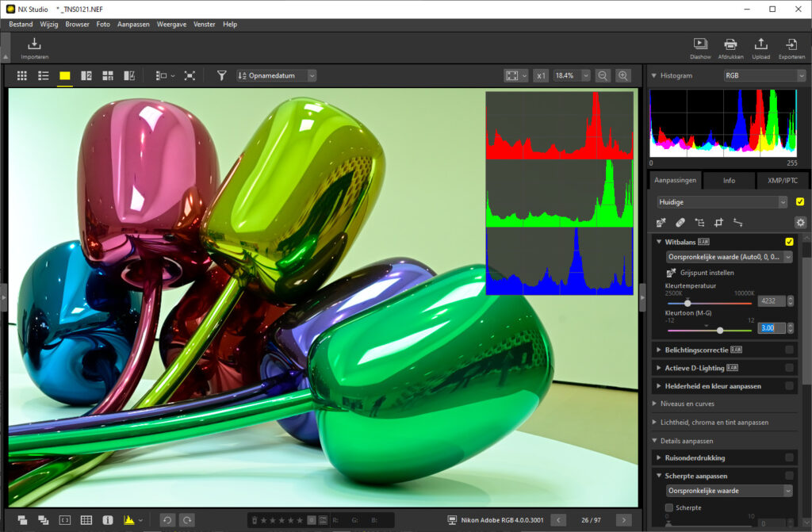Go to the previous image
This screenshot has height=532, width=812.
pos(558,519)
